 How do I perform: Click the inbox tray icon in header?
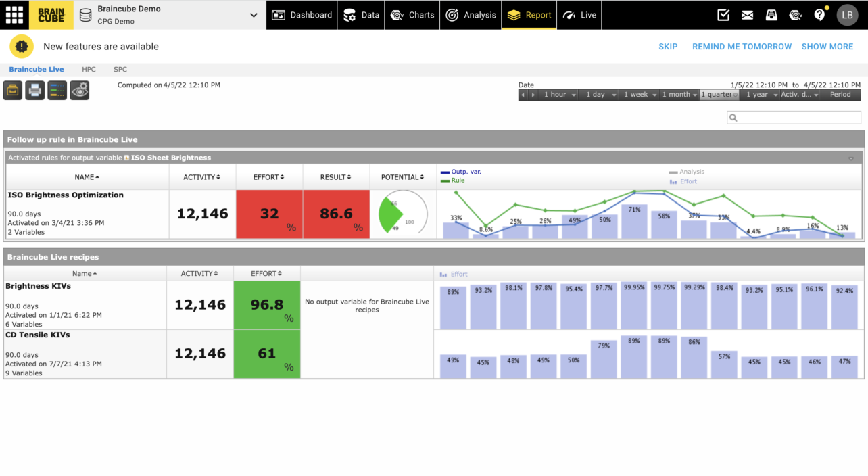click(771, 15)
